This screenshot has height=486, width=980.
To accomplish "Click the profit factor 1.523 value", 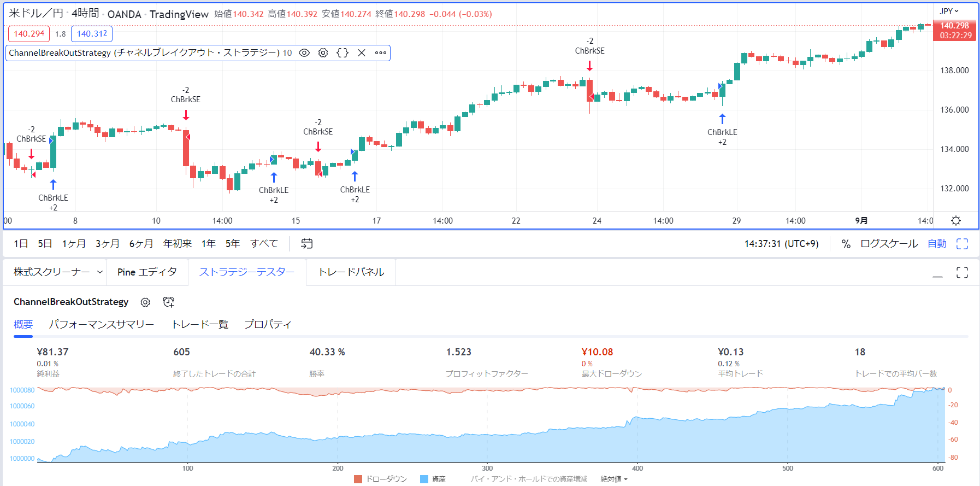I will [458, 352].
